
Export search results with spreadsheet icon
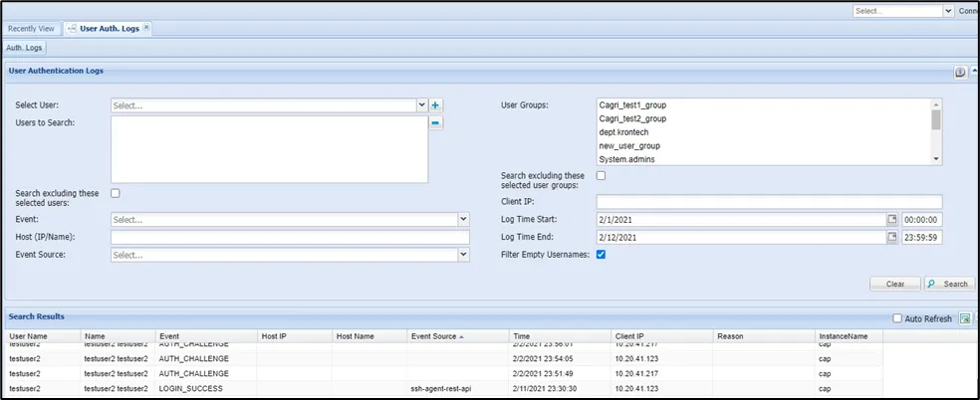click(965, 318)
